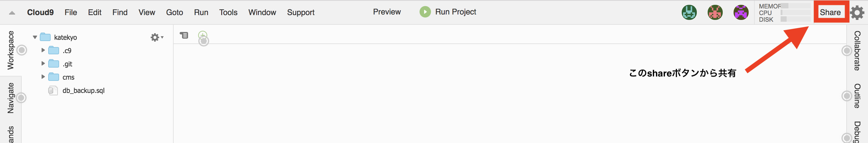This screenshot has width=868, height=143.
Task: Open the File menu
Action: [x=71, y=12]
